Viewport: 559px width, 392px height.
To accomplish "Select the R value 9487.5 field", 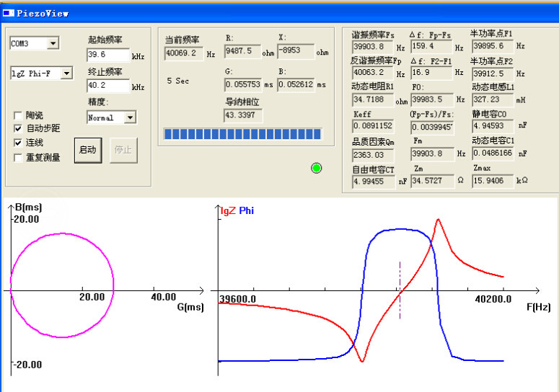I will [x=242, y=51].
